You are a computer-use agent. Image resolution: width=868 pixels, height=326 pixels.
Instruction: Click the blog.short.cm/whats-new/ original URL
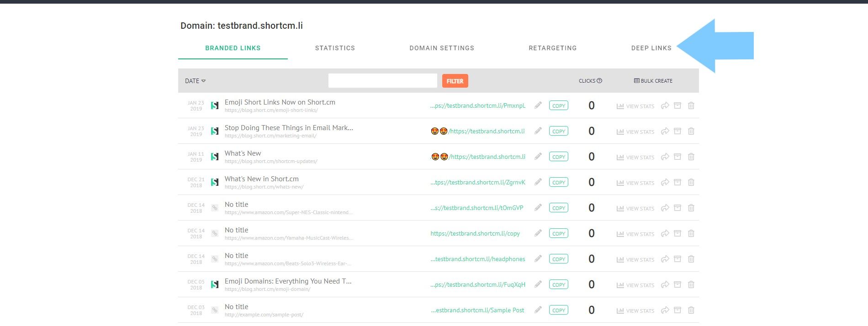pyautogui.click(x=264, y=187)
